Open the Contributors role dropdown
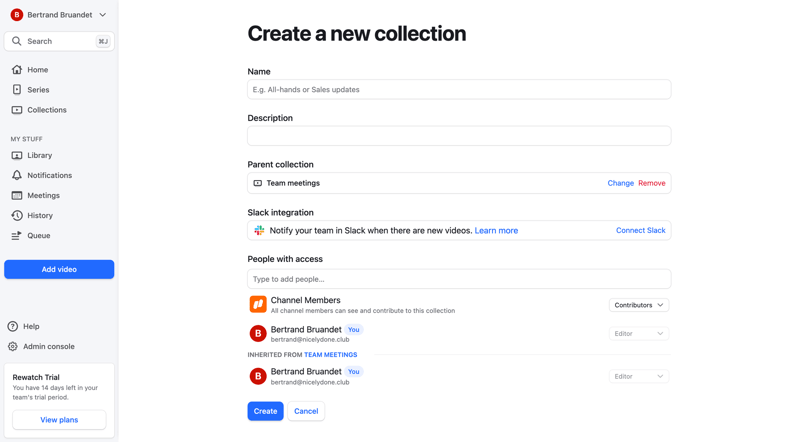The height and width of the screenshot is (442, 800). tap(639, 305)
